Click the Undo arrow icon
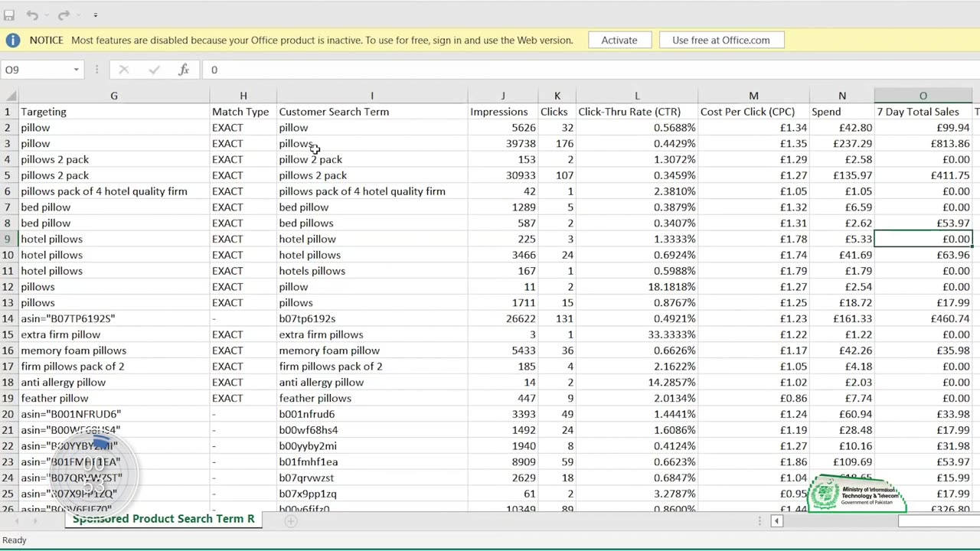The height and width of the screenshot is (551, 980). (32, 15)
